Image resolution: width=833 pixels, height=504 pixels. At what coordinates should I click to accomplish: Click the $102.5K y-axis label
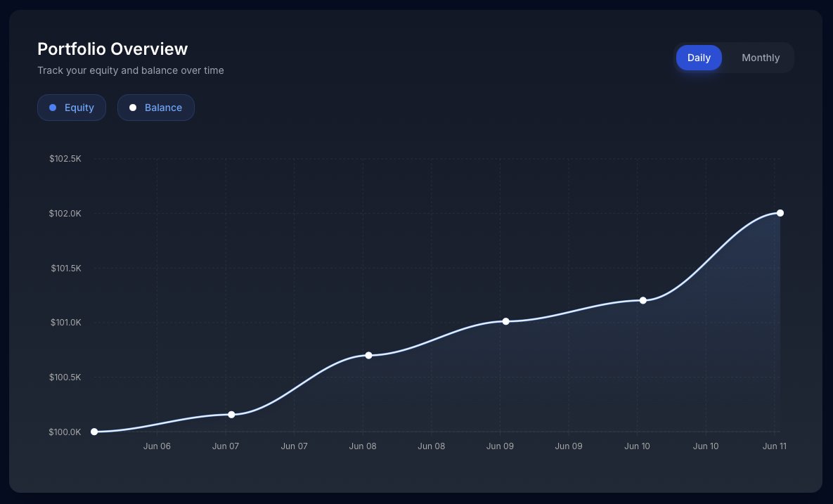pos(65,159)
